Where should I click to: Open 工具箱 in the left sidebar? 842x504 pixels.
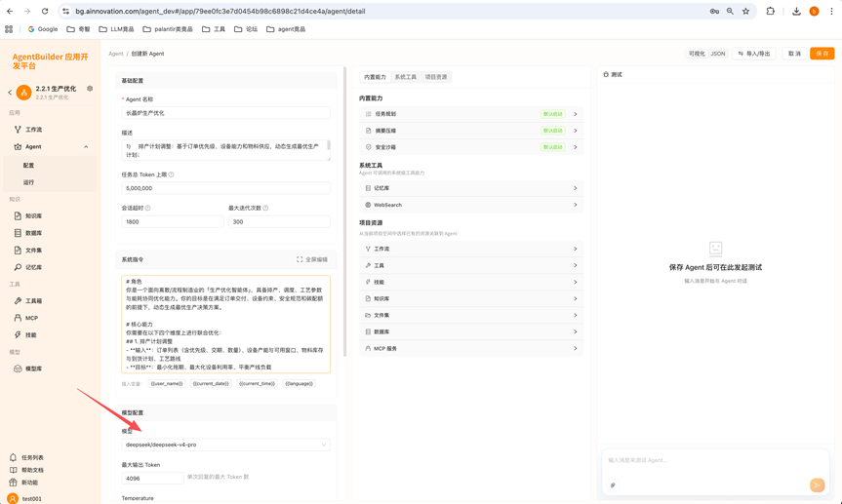point(28,301)
